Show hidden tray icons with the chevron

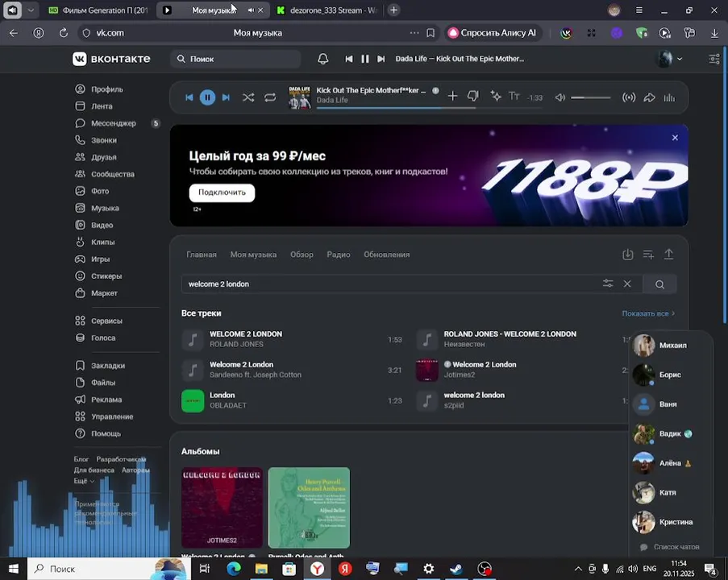point(578,569)
